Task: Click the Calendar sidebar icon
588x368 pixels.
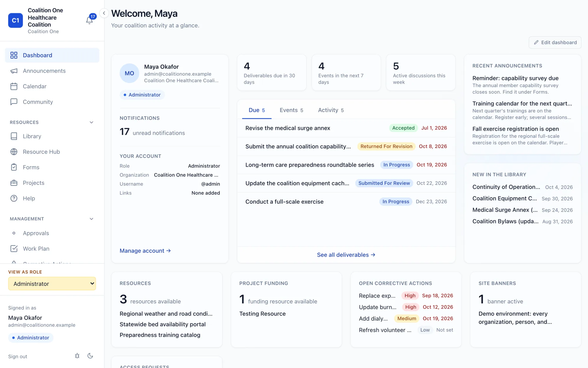Action: pyautogui.click(x=14, y=87)
